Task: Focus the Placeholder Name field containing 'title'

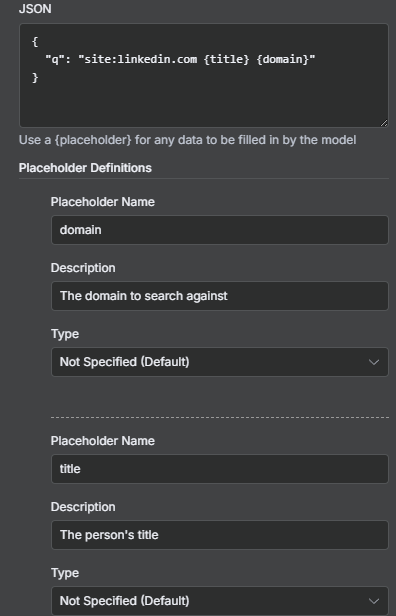Action: tap(220, 469)
